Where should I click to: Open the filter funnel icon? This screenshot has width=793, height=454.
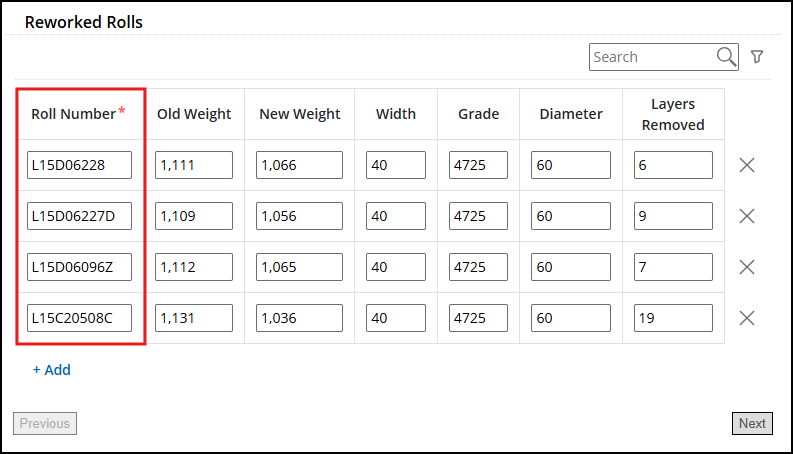tap(757, 57)
